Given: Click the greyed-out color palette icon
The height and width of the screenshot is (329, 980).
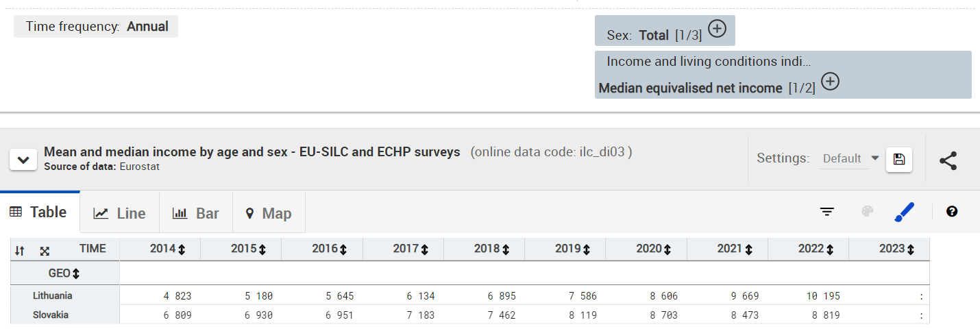Looking at the screenshot, I should pyautogui.click(x=868, y=212).
